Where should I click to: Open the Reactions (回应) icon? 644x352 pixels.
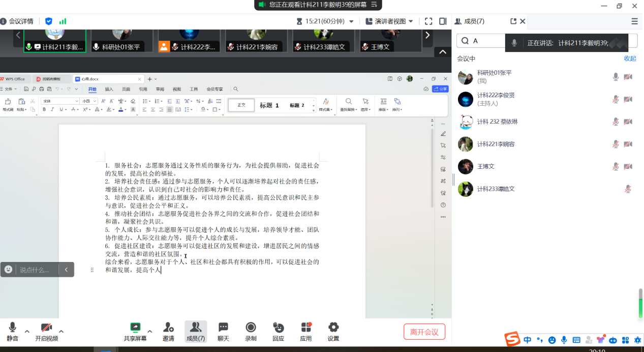[x=278, y=328]
